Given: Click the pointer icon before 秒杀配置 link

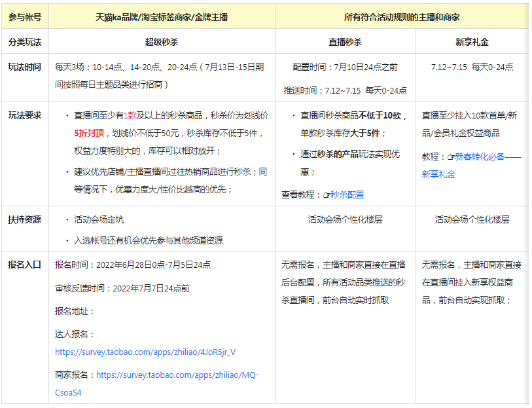Looking at the screenshot, I should click(x=327, y=194).
